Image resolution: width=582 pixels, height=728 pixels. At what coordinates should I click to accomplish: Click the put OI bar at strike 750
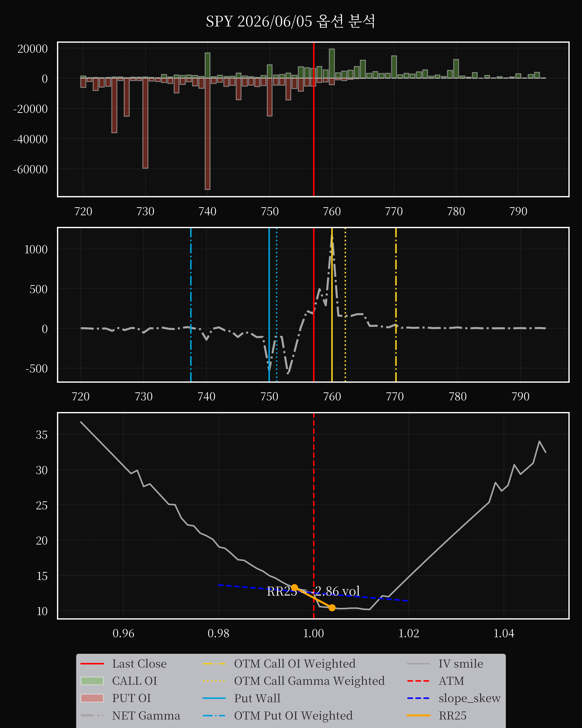[270, 97]
